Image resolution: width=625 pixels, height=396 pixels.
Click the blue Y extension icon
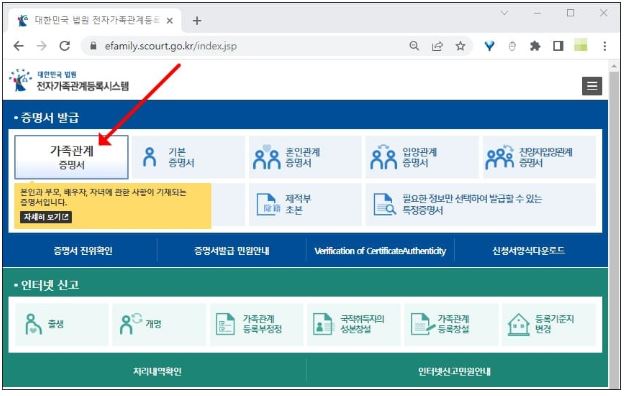(489, 46)
